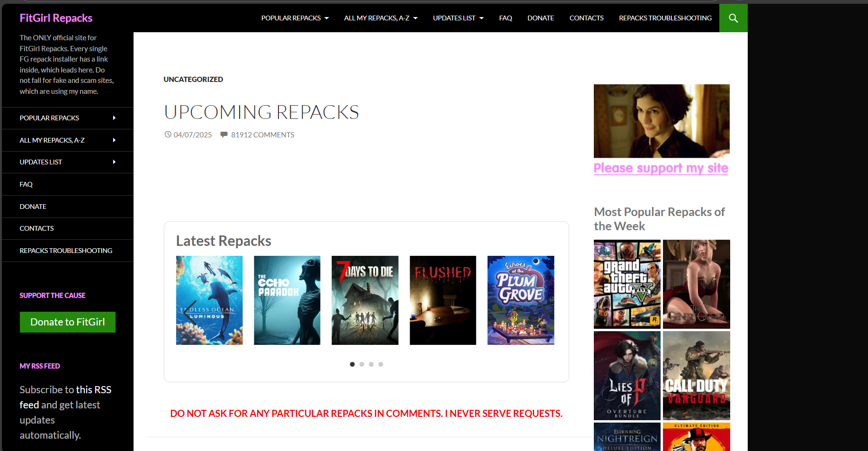
Task: Select the fourth carousel page dot
Action: [381, 364]
